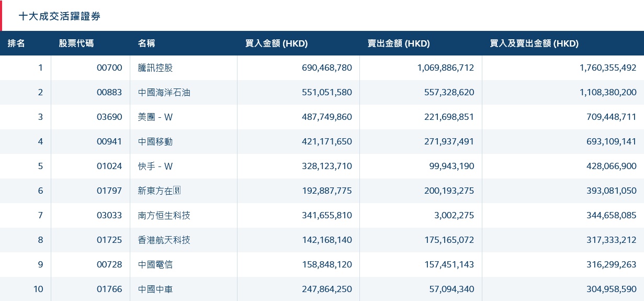Select stock code 01797
Image resolution: width=644 pixels, height=301 pixels.
[109, 191]
